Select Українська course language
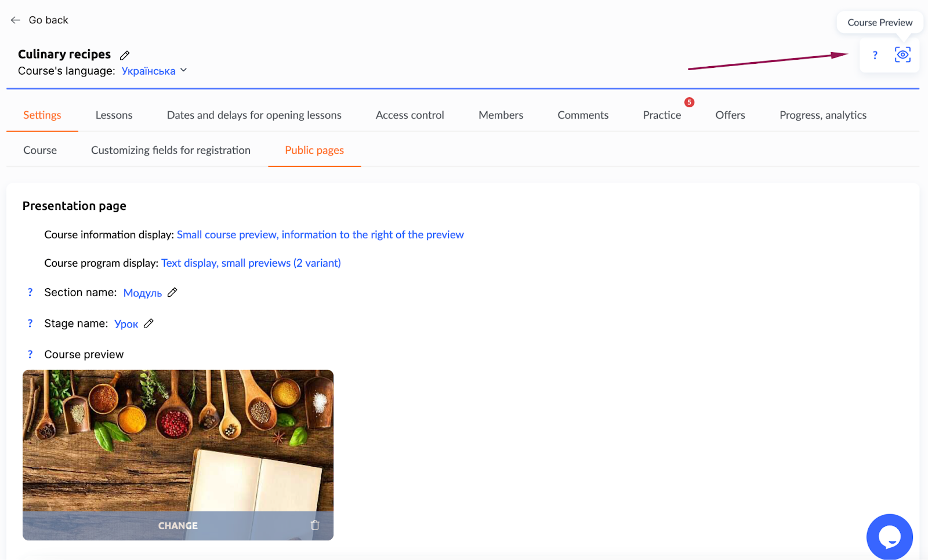Image resolution: width=928 pixels, height=560 pixels. click(x=148, y=71)
